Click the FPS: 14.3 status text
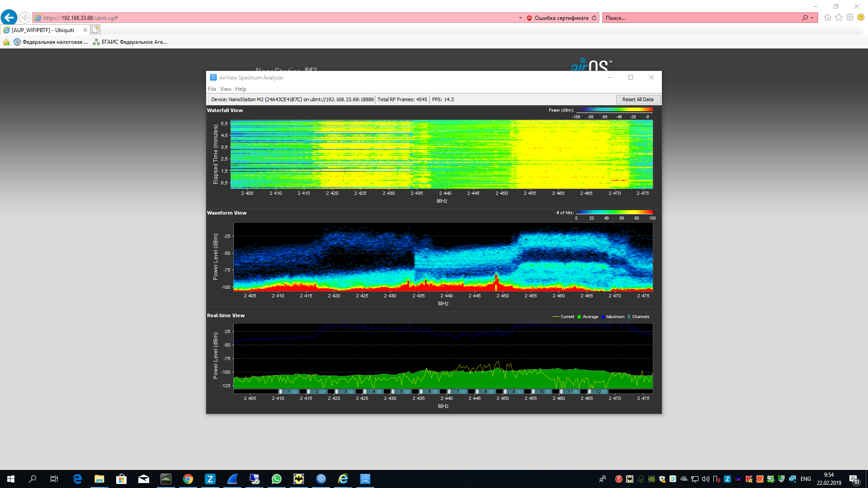 pyautogui.click(x=443, y=99)
